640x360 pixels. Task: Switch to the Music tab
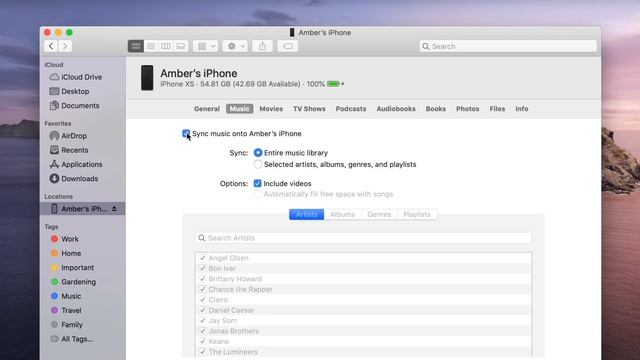(240, 109)
